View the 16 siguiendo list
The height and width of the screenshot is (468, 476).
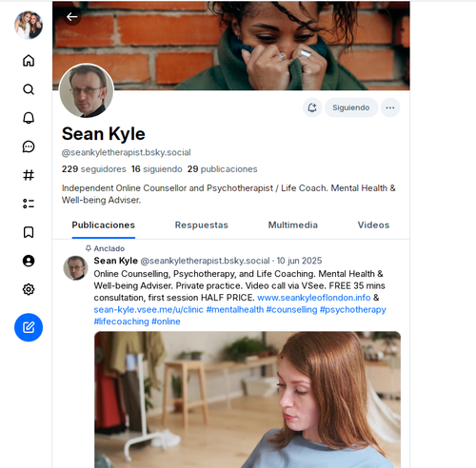tap(157, 169)
